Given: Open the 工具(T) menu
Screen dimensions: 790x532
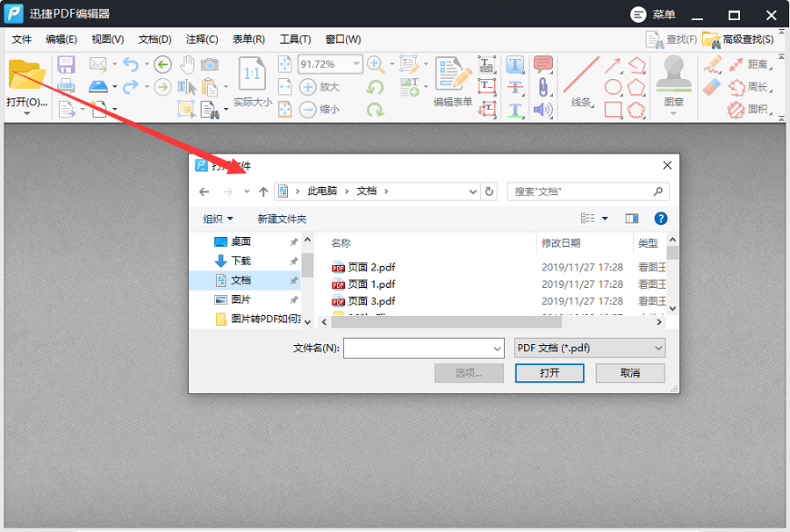Looking at the screenshot, I should 295,40.
